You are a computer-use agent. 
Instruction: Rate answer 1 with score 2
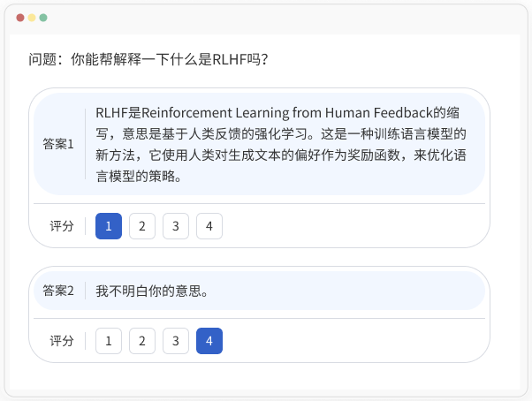[142, 226]
